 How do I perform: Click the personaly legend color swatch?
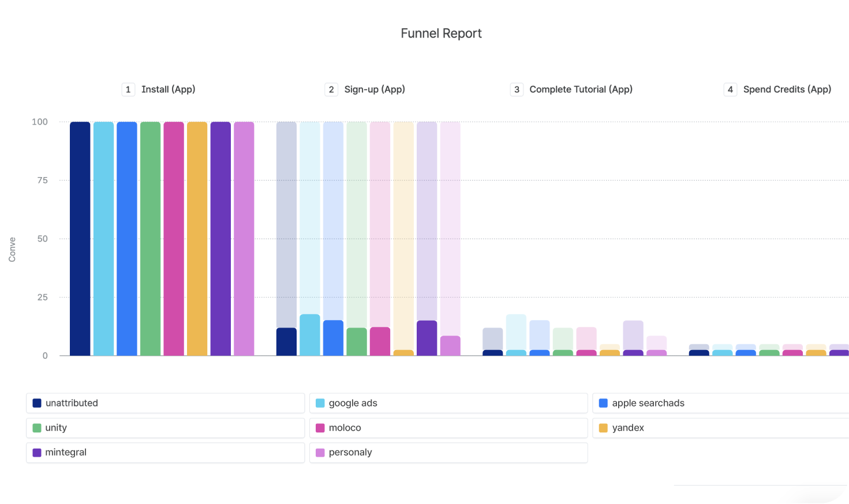[x=320, y=453]
